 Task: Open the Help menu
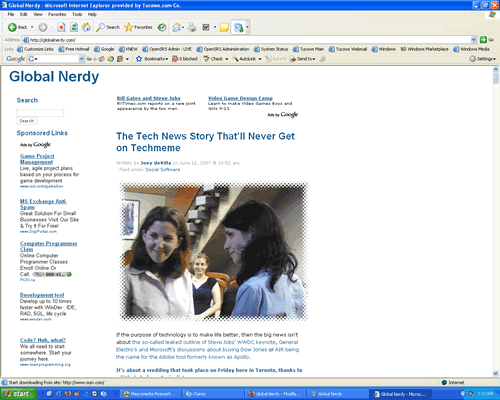(92, 14)
